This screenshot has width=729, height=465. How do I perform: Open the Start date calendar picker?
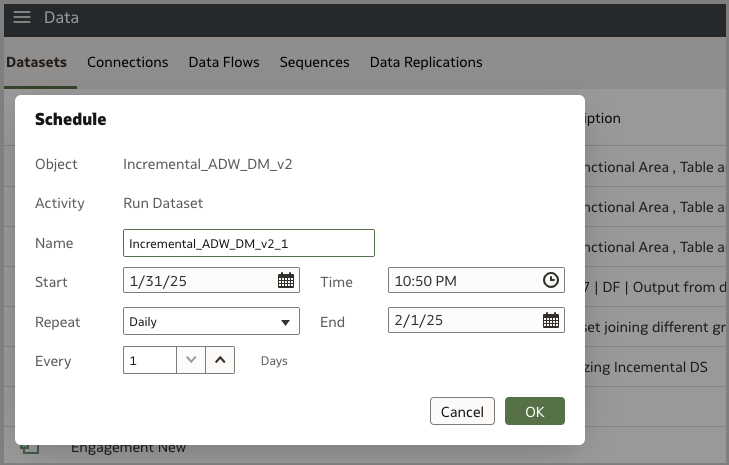[286, 281]
